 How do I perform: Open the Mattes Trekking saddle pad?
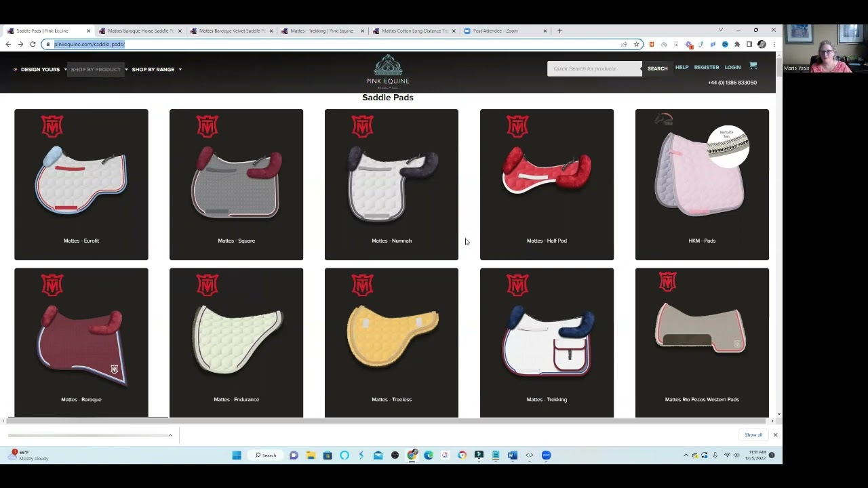pyautogui.click(x=547, y=342)
